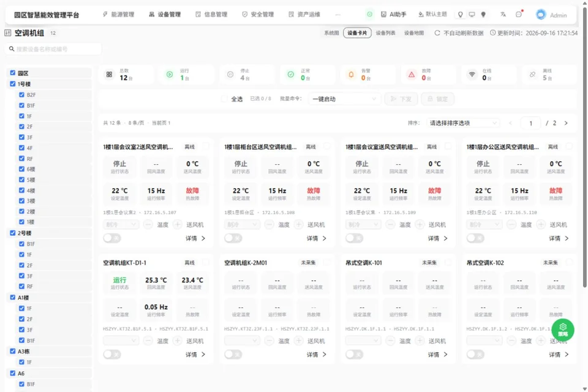Open the 资产运维 menu
Screen dimensions: 588x392
(x=304, y=14)
